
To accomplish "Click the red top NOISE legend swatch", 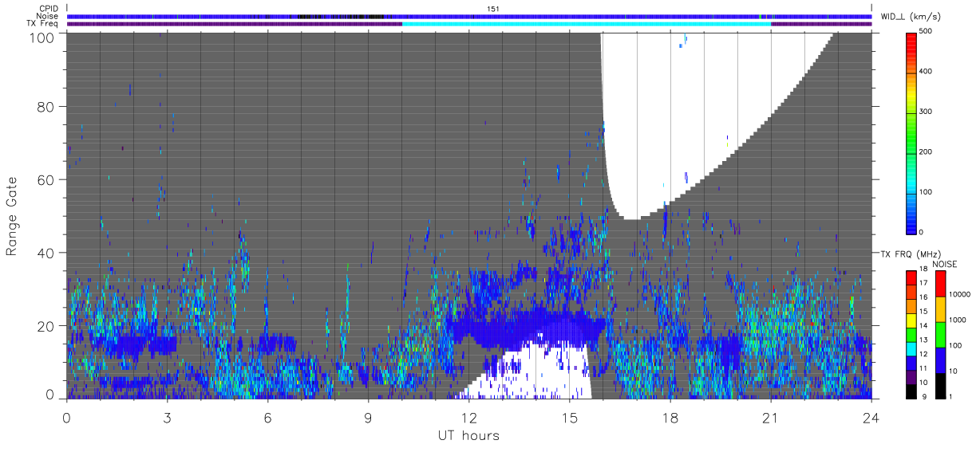I will (x=941, y=283).
